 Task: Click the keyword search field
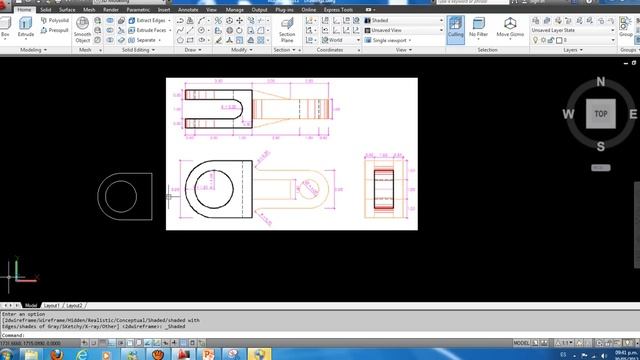(x=473, y=2)
